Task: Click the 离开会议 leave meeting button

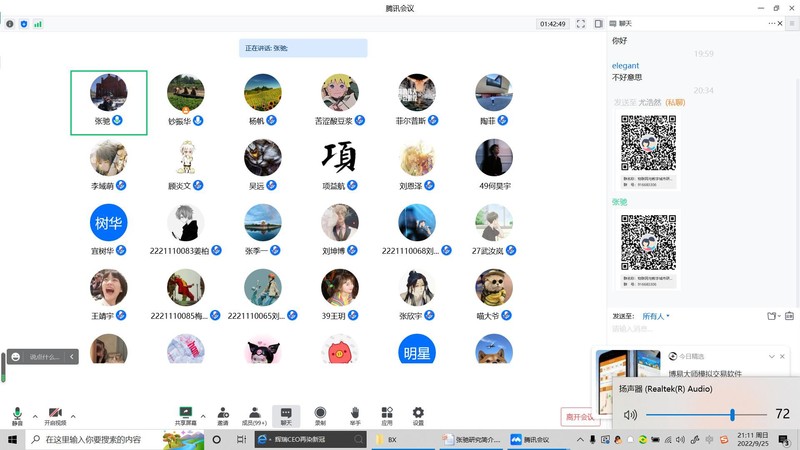Action: (x=579, y=416)
